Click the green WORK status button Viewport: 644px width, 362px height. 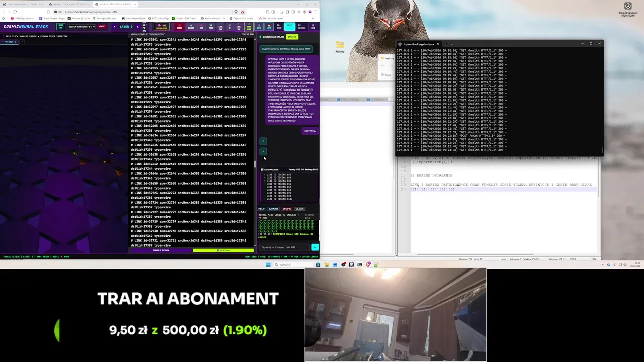[292, 37]
